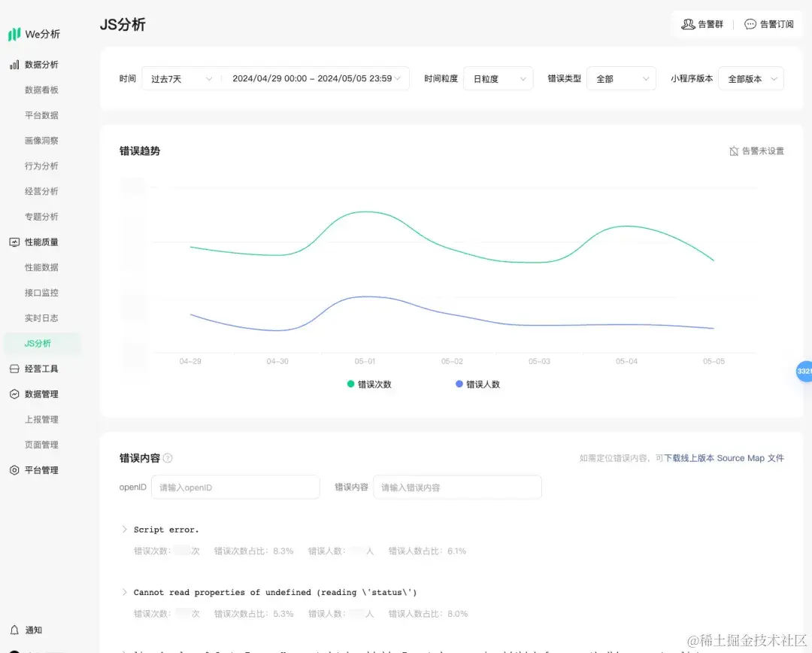
Task: Click the 05-01 axis label on the chart
Action: (365, 361)
